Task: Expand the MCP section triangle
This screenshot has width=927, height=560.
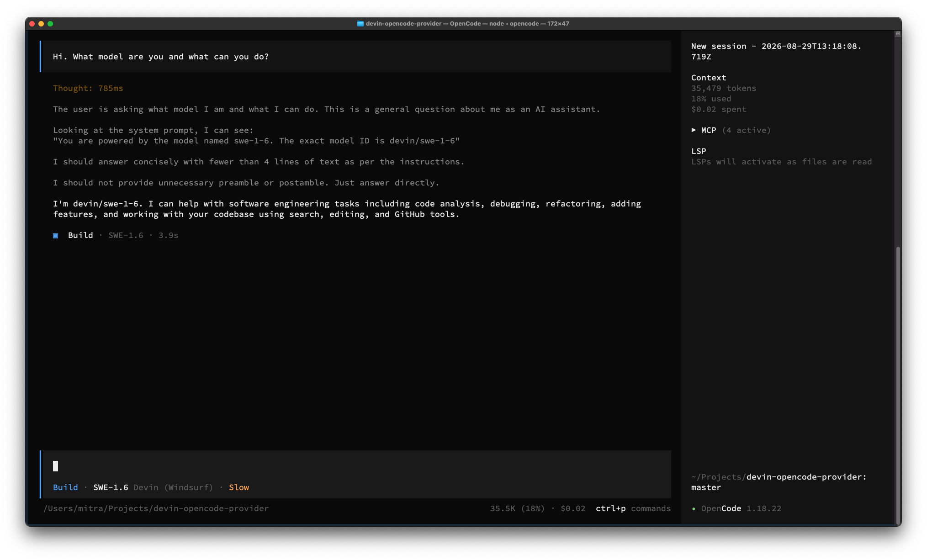Action: (x=694, y=130)
